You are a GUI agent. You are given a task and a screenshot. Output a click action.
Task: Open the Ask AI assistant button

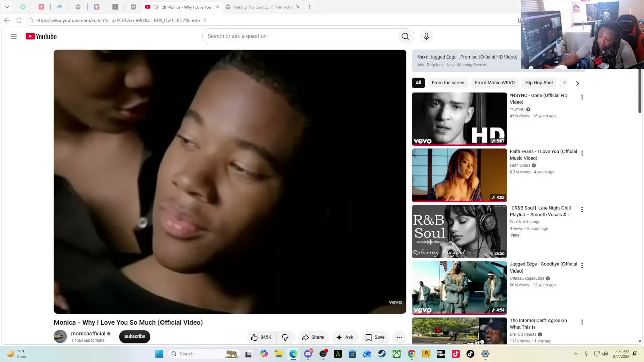coord(345,337)
